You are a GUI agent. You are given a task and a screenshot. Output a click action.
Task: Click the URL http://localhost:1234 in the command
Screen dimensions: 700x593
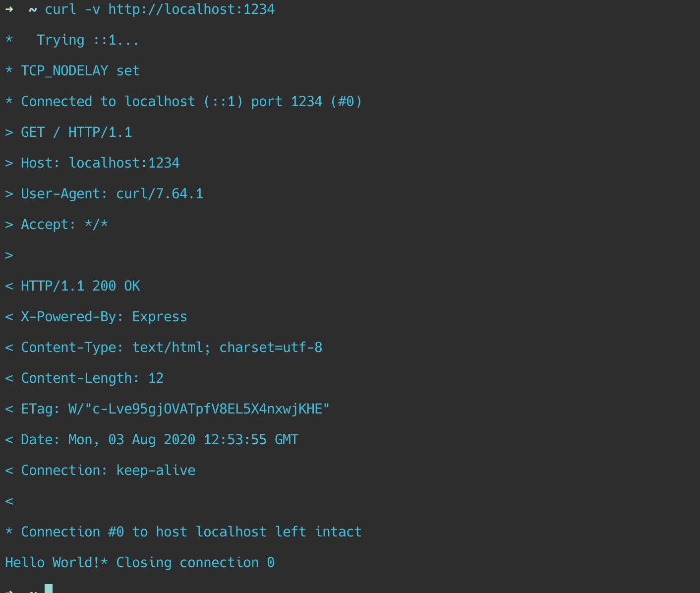tap(191, 9)
